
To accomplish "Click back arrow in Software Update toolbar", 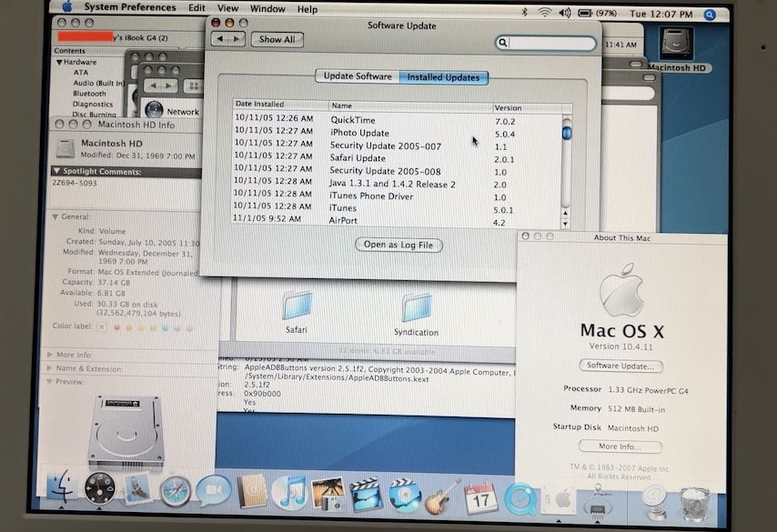I will [220, 38].
